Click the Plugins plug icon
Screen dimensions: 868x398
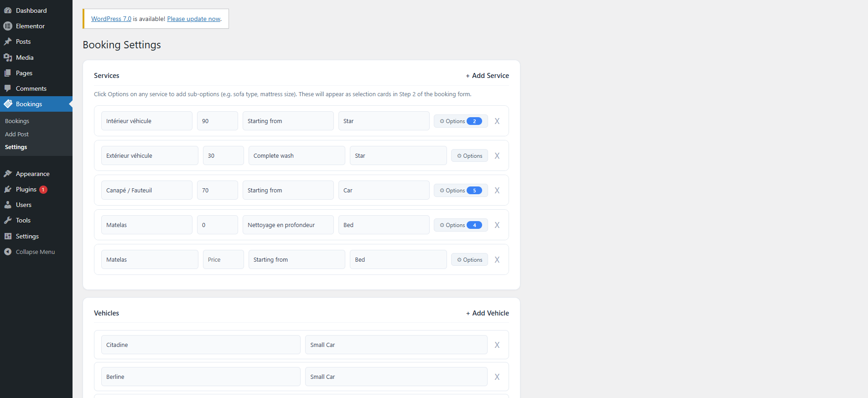click(x=8, y=189)
